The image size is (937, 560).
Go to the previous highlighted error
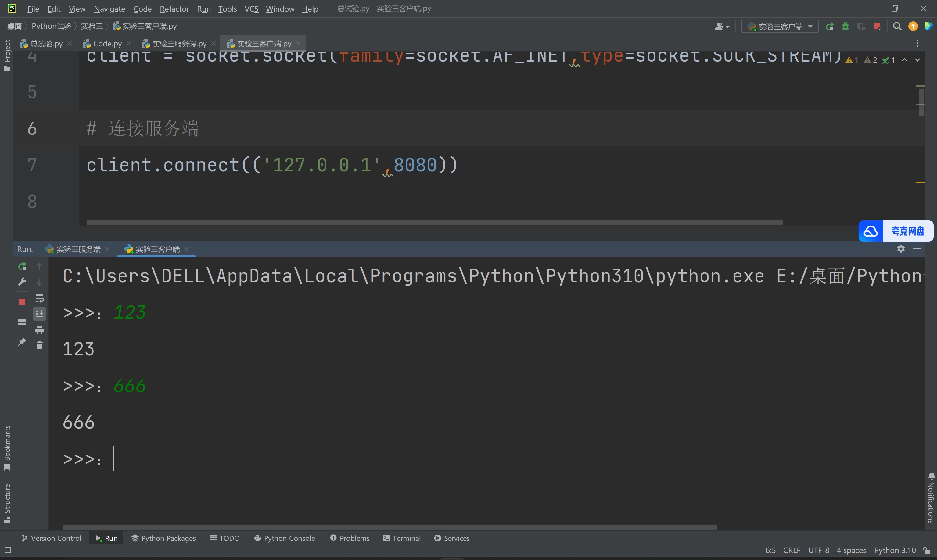point(905,60)
